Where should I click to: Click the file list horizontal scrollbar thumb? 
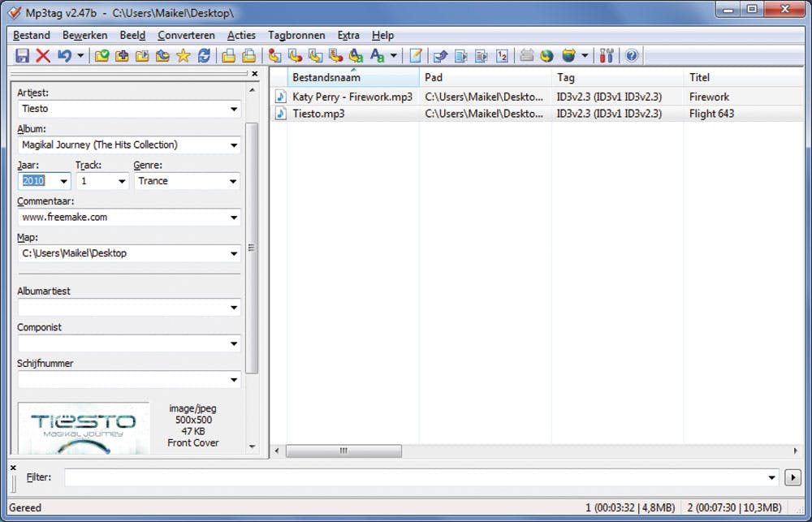point(343,451)
